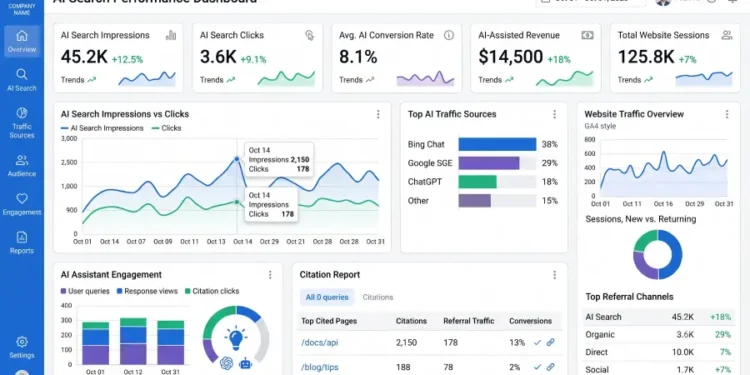Image resolution: width=750 pixels, height=375 pixels.
Task: Open the Citation Report options menu
Action: coord(554,275)
